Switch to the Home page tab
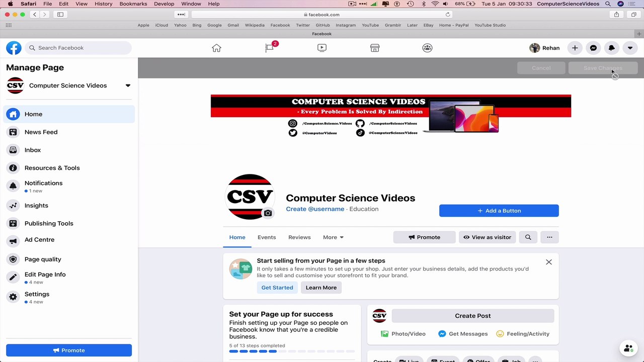Image resolution: width=644 pixels, height=362 pixels. tap(237, 237)
